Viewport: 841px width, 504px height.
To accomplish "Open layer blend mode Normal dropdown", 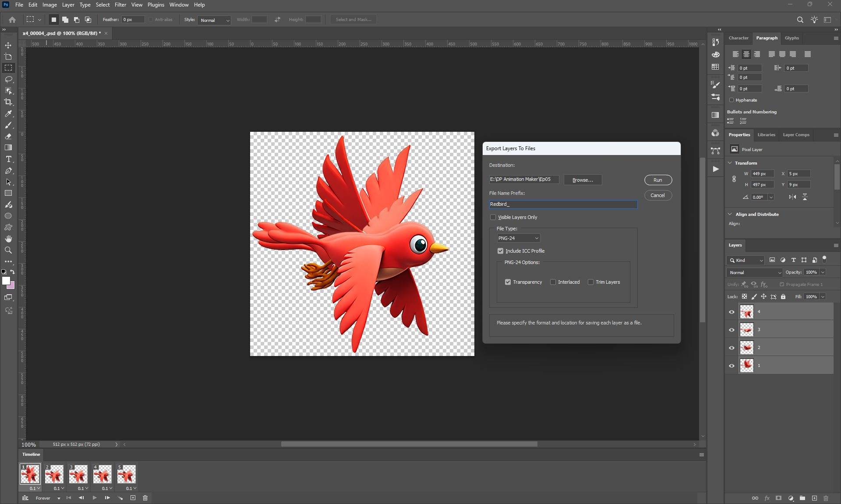I will pyautogui.click(x=755, y=272).
